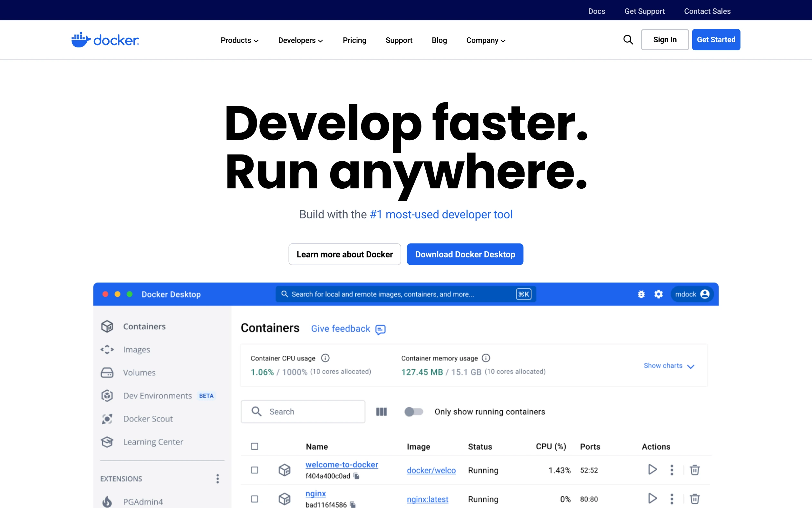Click the Give feedback chat icon
The image size is (812, 508).
(381, 330)
